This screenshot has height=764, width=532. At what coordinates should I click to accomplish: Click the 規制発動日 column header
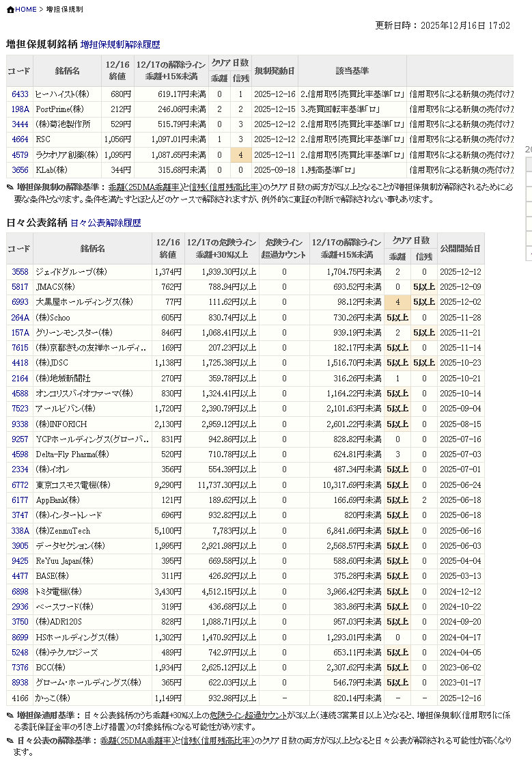click(x=275, y=71)
